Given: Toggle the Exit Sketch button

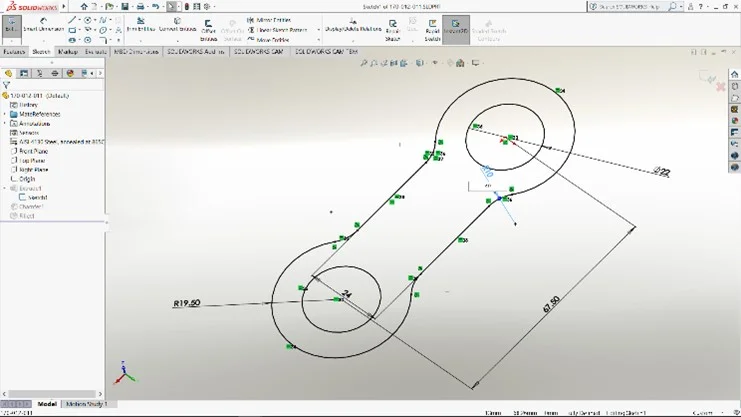Looking at the screenshot, I should coord(11,24).
